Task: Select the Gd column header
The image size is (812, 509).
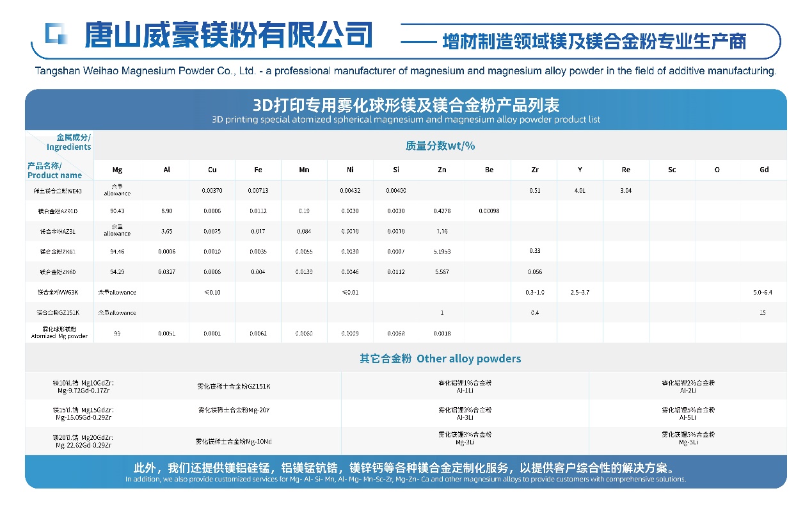Action: tap(764, 170)
